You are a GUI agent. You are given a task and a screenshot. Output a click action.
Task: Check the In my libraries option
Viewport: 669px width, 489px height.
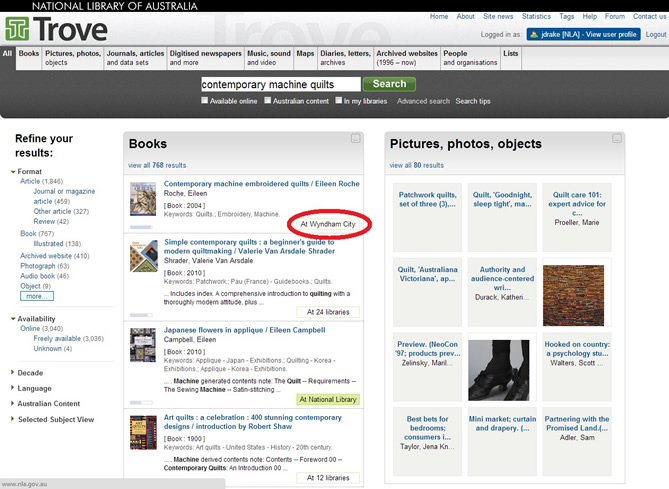339,101
